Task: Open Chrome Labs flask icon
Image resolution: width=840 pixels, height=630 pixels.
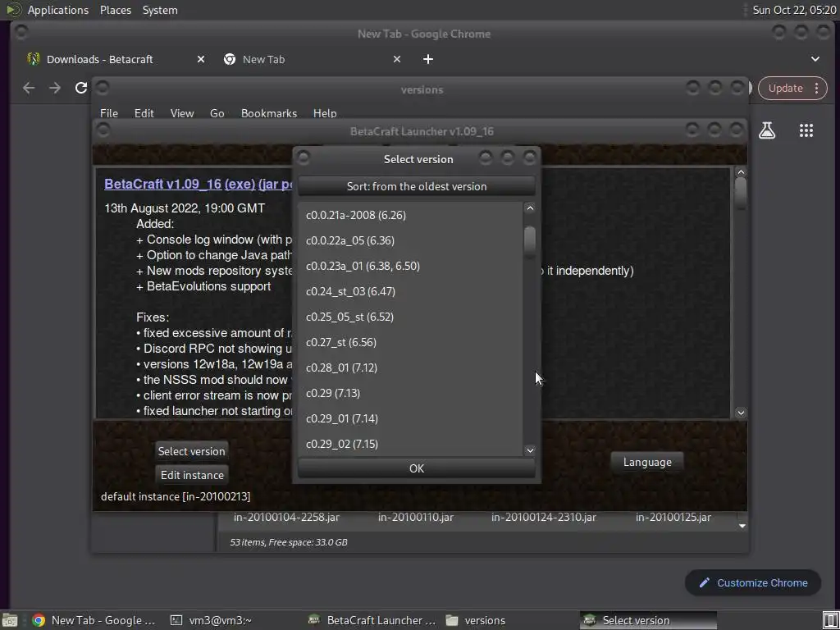Action: (767, 130)
